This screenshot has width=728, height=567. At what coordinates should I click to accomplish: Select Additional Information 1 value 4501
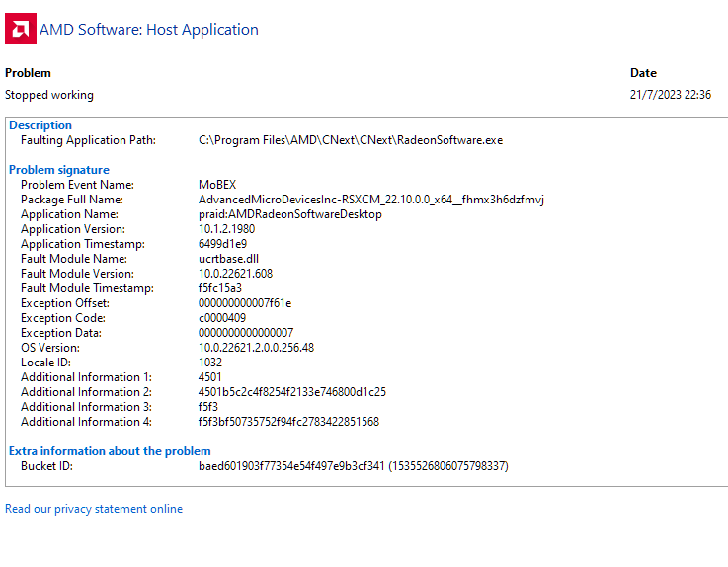[209, 377]
